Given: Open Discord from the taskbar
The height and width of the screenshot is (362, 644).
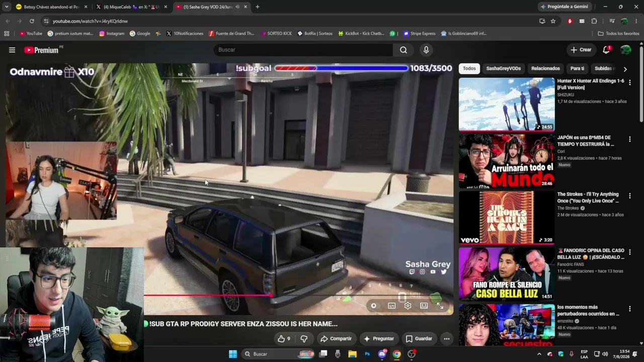Looking at the screenshot, I should (382, 354).
